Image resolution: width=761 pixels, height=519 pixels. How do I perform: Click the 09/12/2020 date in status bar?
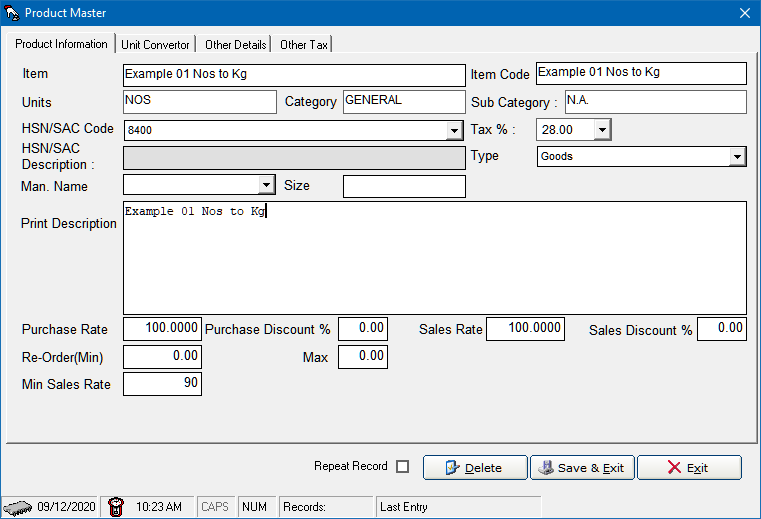[66, 507]
